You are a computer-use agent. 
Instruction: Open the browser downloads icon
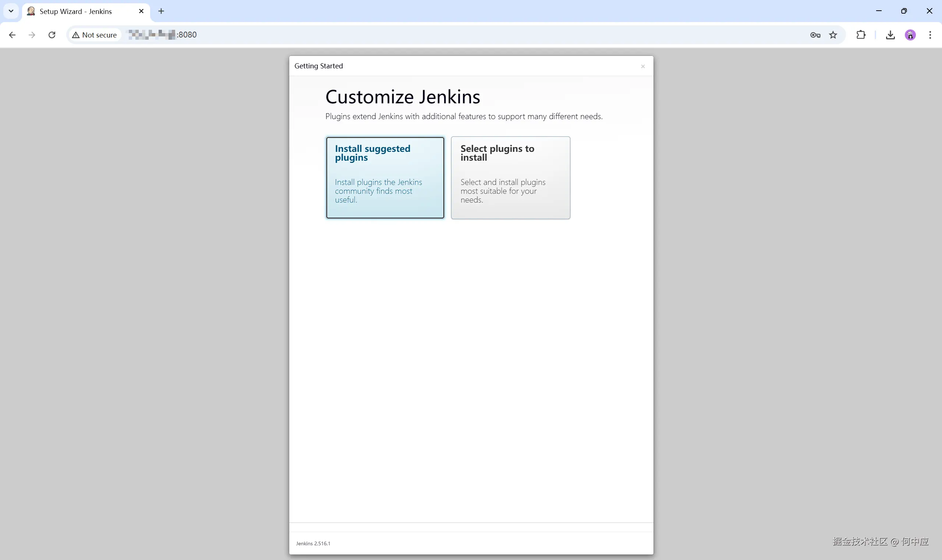(x=890, y=35)
